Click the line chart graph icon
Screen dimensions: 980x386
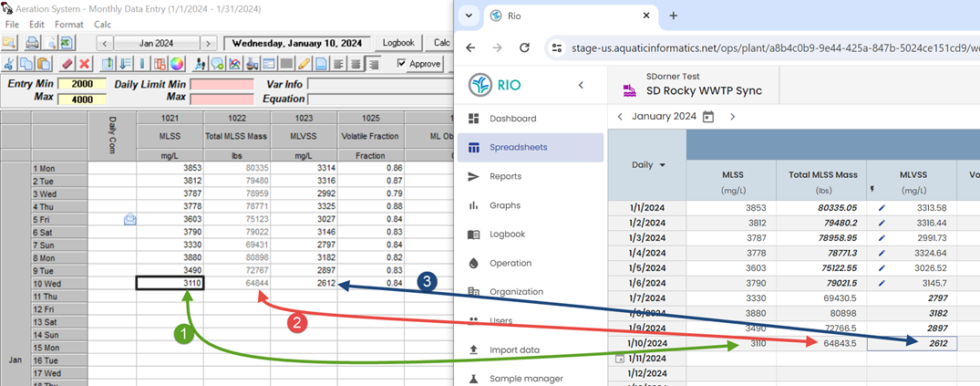234,64
